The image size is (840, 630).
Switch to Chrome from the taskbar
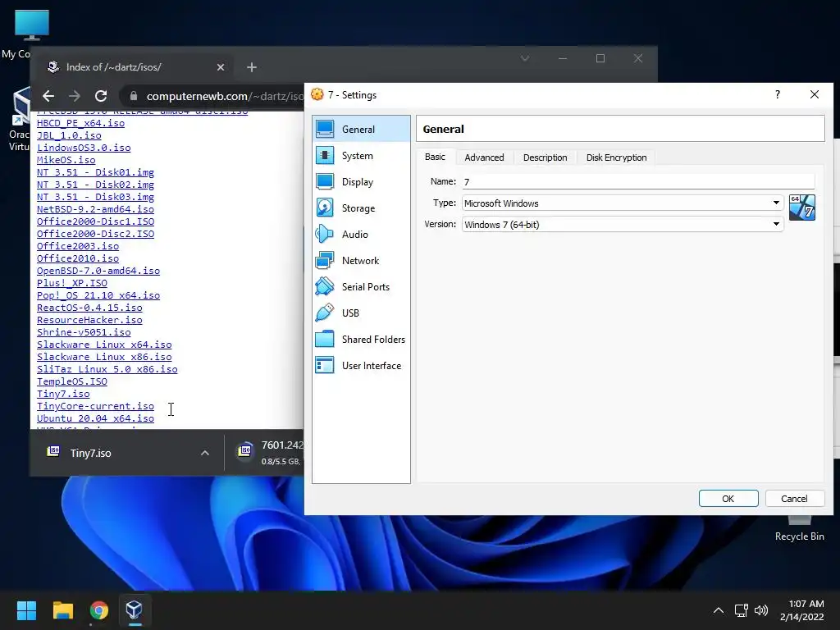tap(99, 610)
